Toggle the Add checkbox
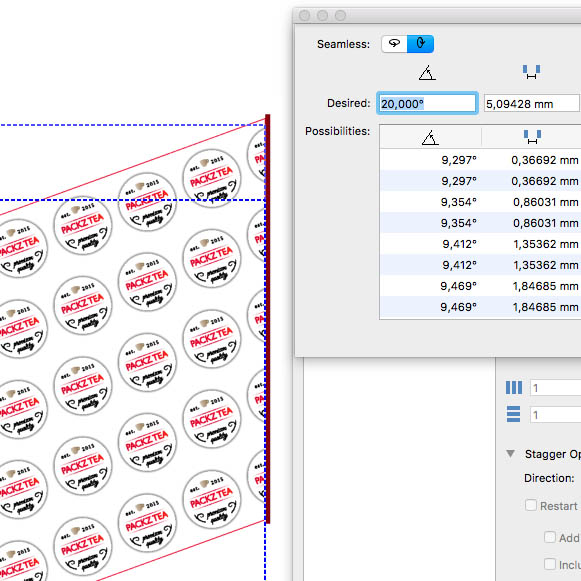The image size is (581, 581). (550, 537)
